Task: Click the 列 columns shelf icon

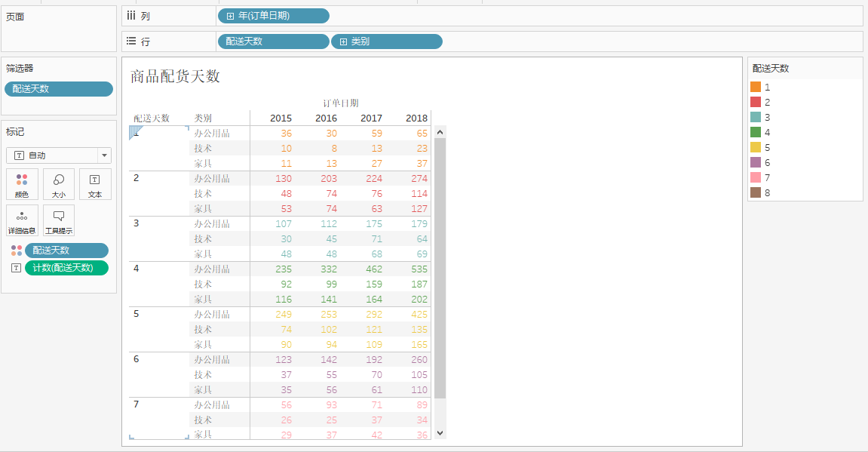Action: click(x=131, y=16)
